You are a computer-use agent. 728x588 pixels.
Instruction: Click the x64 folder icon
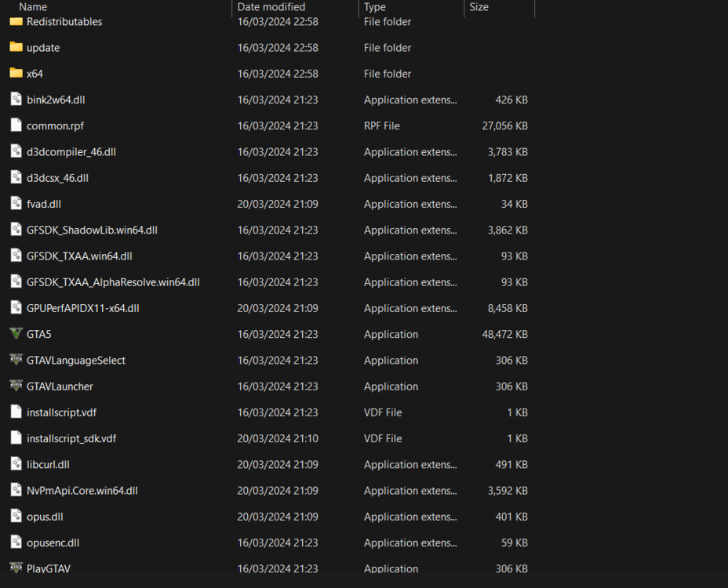(x=16, y=74)
